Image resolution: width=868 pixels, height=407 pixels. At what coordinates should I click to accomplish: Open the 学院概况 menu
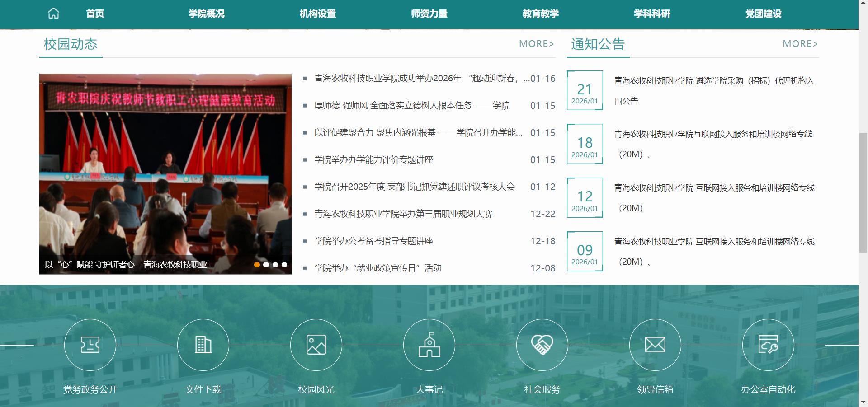(206, 14)
